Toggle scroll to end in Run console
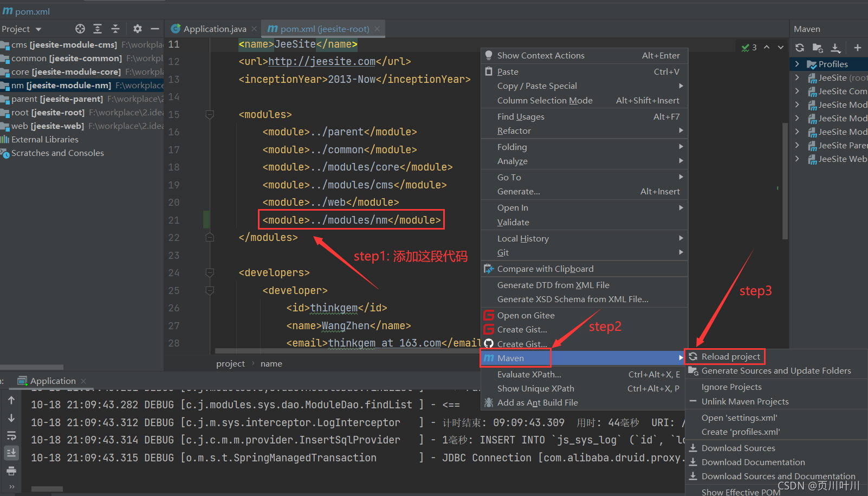Viewport: 868px width, 496px height. tap(11, 453)
